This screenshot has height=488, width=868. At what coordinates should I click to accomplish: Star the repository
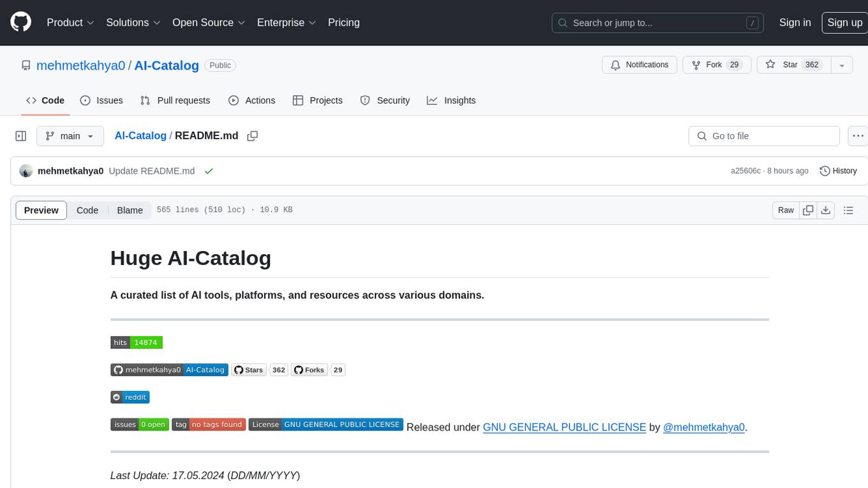pyautogui.click(x=793, y=65)
